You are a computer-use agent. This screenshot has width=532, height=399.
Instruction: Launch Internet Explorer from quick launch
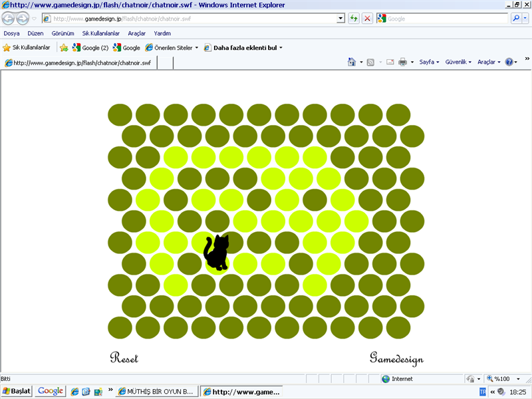pyautogui.click(x=74, y=392)
